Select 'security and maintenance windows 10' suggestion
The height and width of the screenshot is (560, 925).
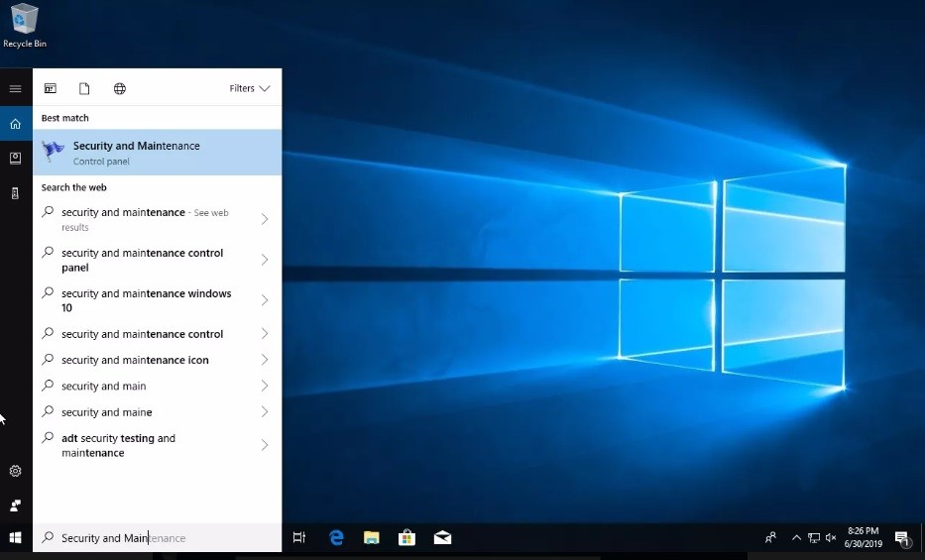click(x=147, y=300)
